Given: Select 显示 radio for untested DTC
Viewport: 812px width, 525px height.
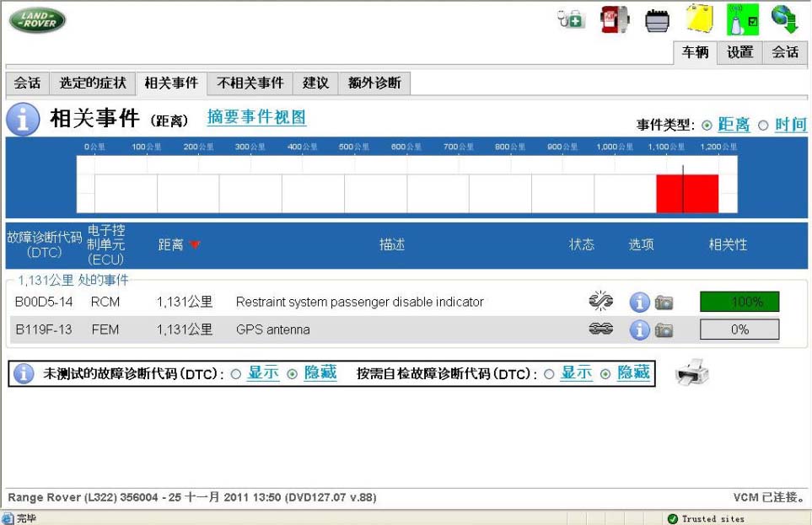Looking at the screenshot, I should [235, 374].
